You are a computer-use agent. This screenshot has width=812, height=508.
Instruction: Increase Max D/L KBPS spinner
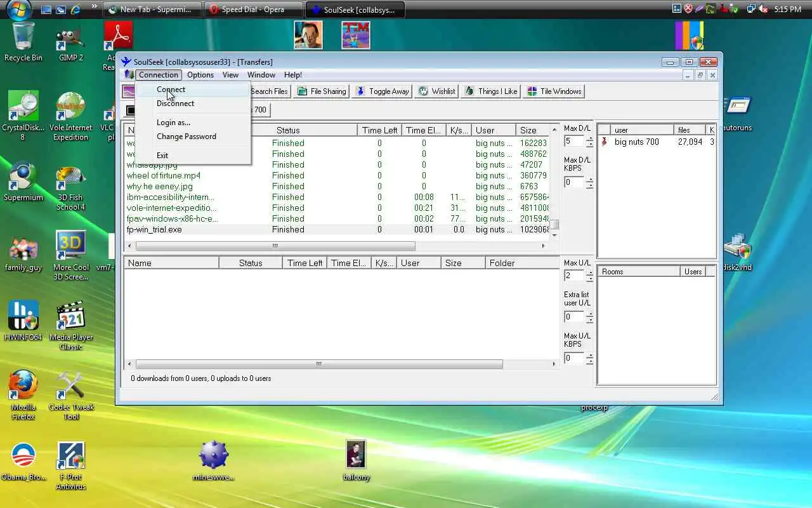pyautogui.click(x=590, y=180)
